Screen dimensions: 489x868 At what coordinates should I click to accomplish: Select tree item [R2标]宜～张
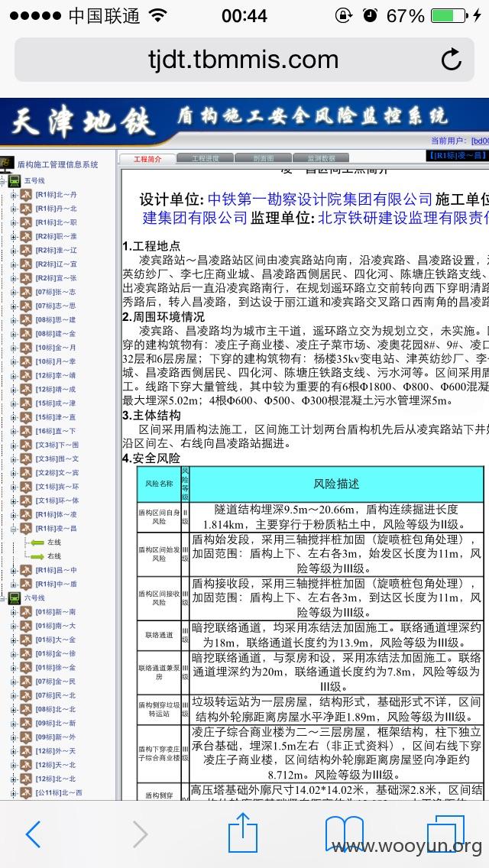click(x=57, y=278)
